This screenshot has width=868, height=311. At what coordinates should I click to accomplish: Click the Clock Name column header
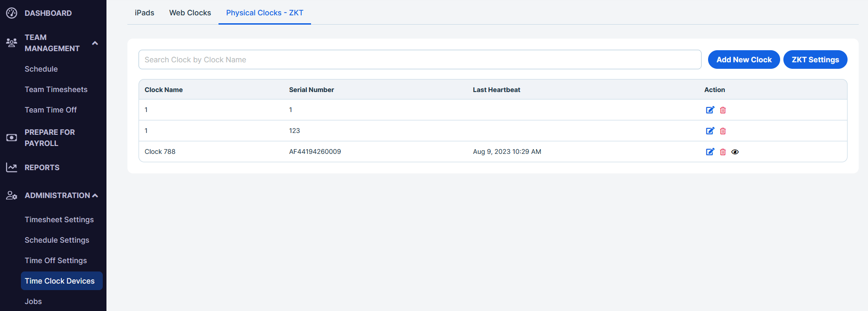point(164,90)
